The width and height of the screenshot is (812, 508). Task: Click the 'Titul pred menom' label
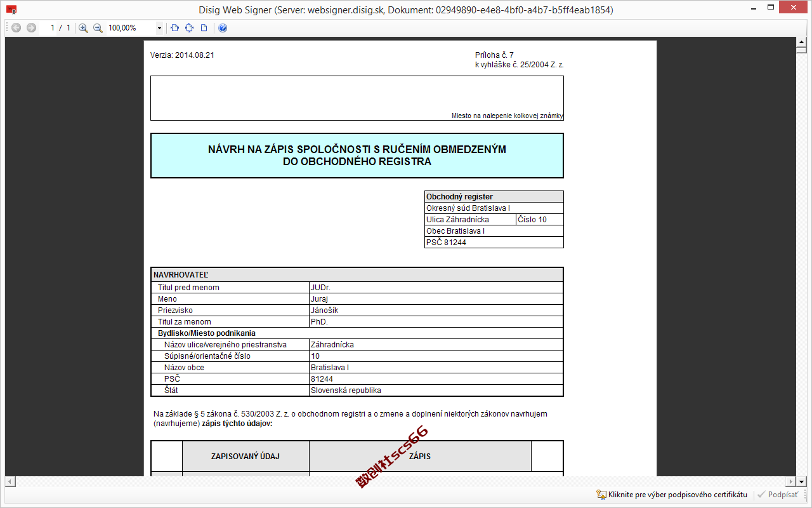click(188, 288)
